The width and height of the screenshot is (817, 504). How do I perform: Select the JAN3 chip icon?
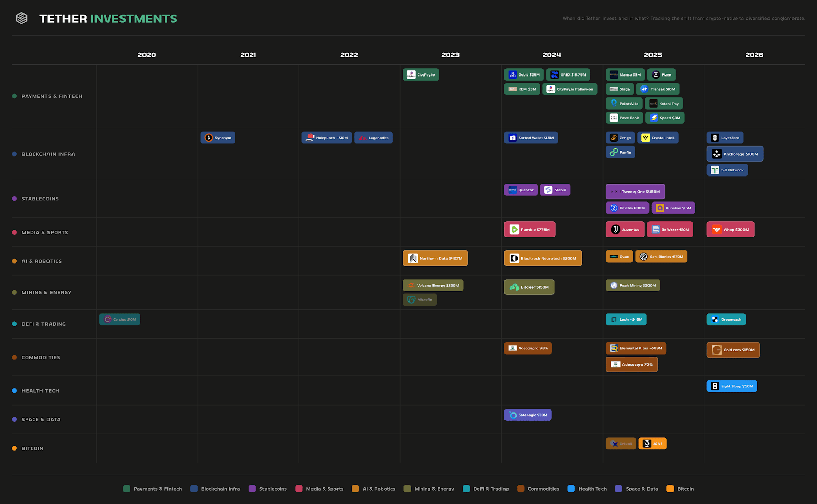(647, 444)
